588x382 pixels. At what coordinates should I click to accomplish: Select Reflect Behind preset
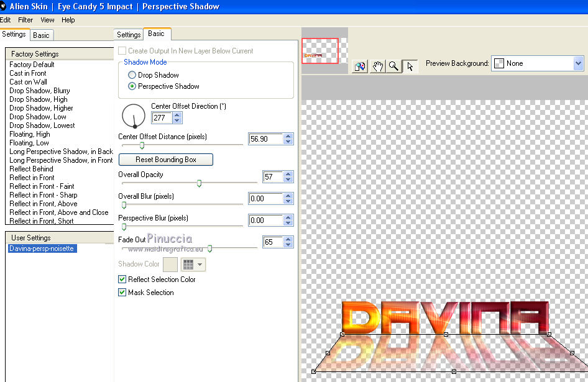point(31,169)
